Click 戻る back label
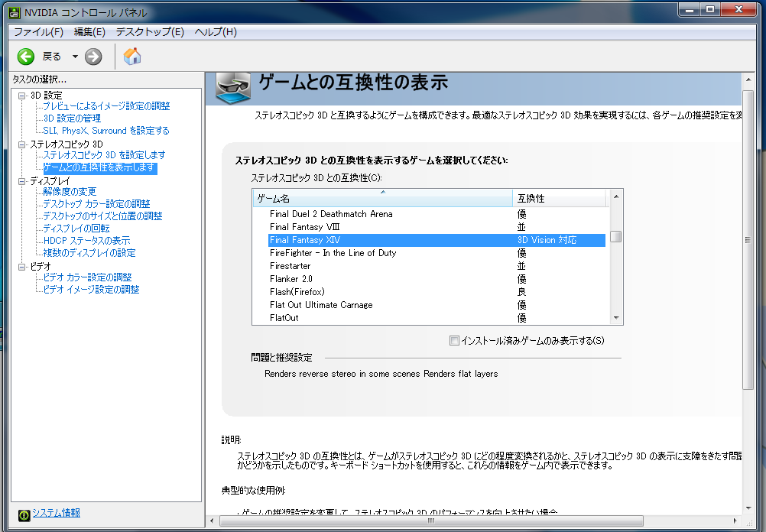Viewport: 766px width, 532px height. 52,57
